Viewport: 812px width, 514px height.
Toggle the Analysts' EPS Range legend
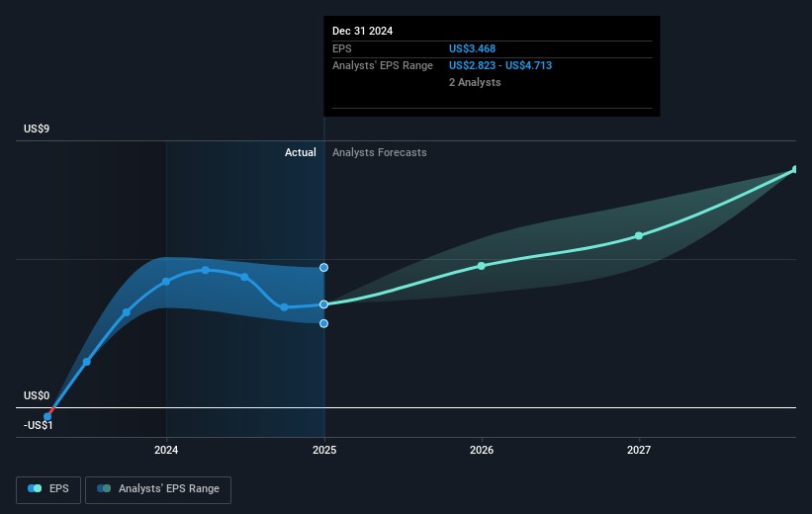coord(159,488)
